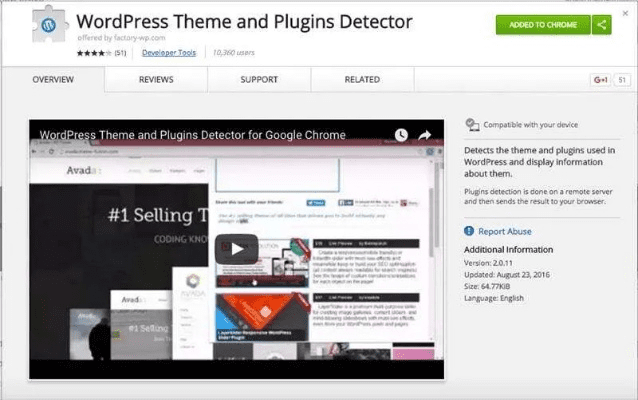Switch to the Overview tab

tap(53, 79)
